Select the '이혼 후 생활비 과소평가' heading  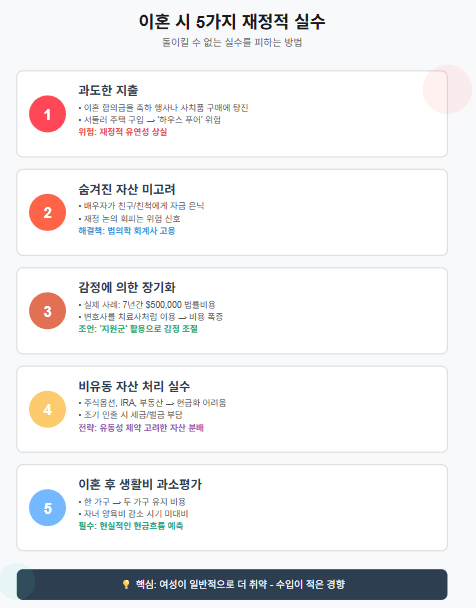[140, 484]
